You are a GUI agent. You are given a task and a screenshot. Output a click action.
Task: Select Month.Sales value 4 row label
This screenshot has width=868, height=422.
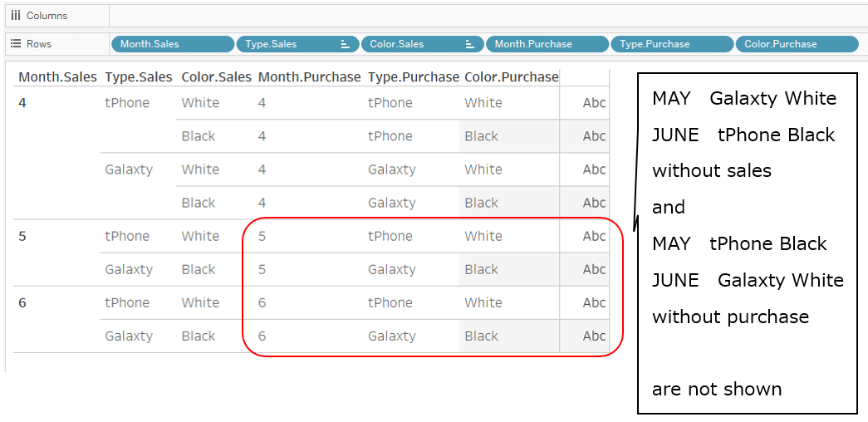tap(22, 103)
